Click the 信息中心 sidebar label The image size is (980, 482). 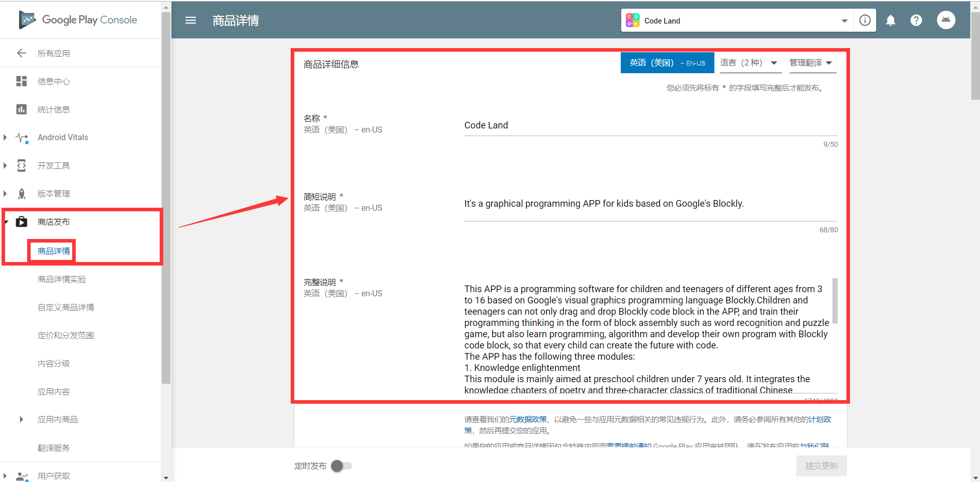[x=54, y=81]
